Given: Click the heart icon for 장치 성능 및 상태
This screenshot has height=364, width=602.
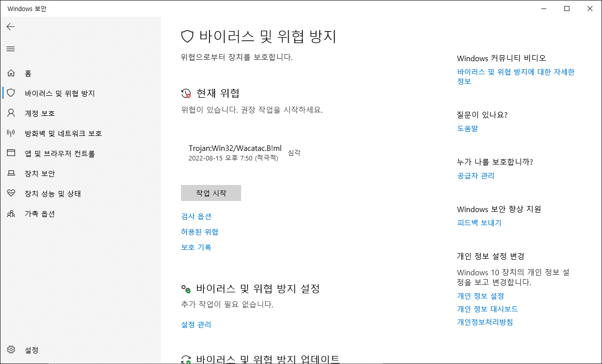Looking at the screenshot, I should pyautogui.click(x=11, y=194).
